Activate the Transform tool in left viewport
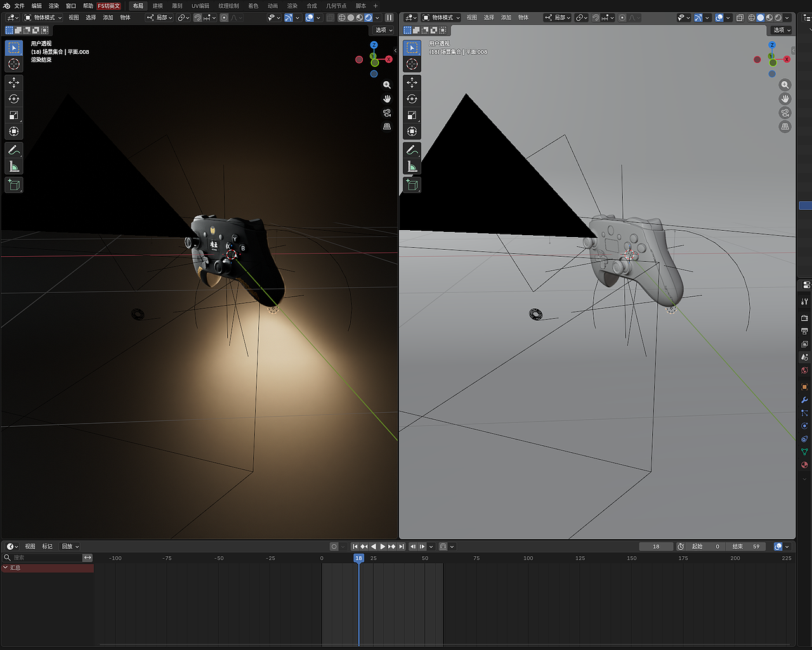Screen dimensions: 812x650 coord(14,131)
